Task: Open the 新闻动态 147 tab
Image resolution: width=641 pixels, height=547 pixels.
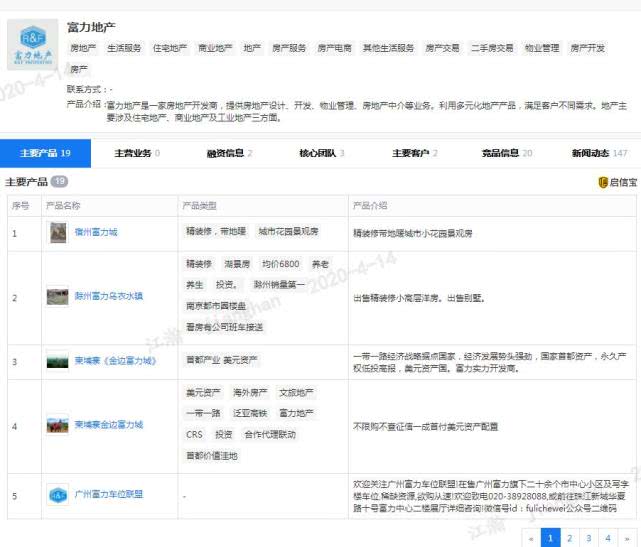Action: click(x=599, y=153)
